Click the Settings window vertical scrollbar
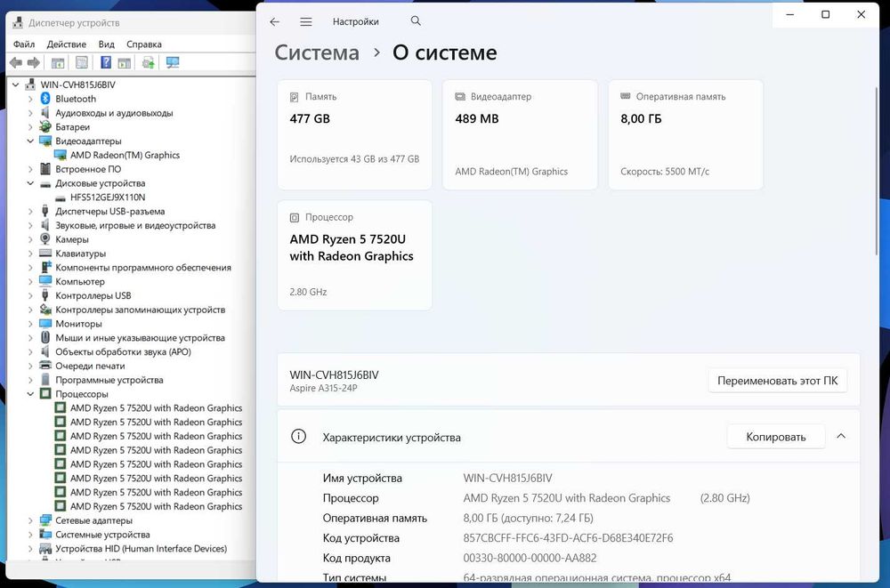The height and width of the screenshot is (588, 890). pos(878,170)
